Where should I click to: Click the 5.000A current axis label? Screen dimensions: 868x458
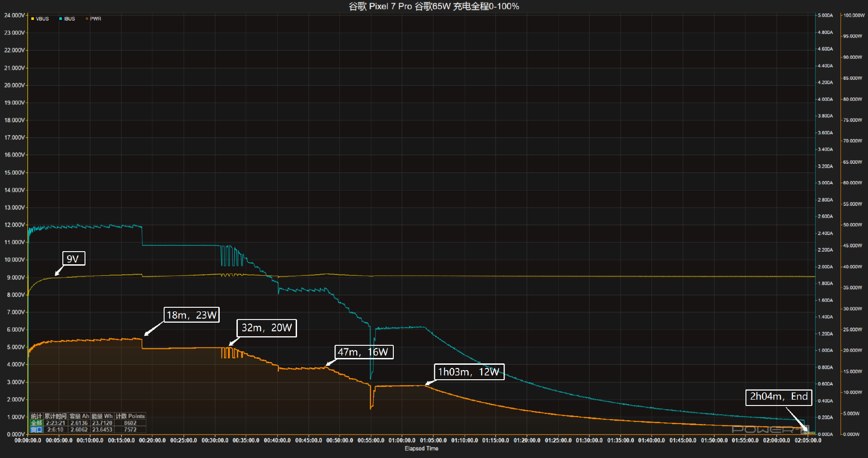825,15
